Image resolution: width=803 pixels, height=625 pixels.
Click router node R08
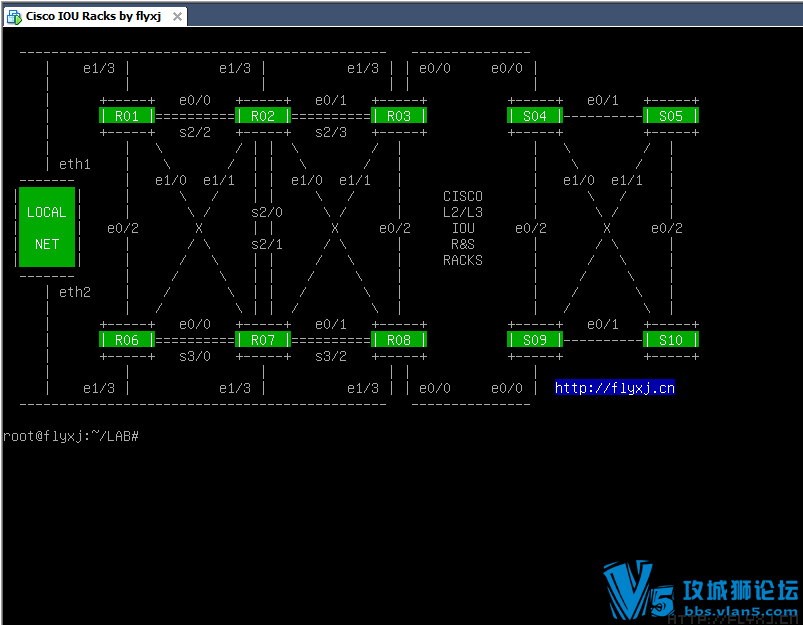click(399, 340)
